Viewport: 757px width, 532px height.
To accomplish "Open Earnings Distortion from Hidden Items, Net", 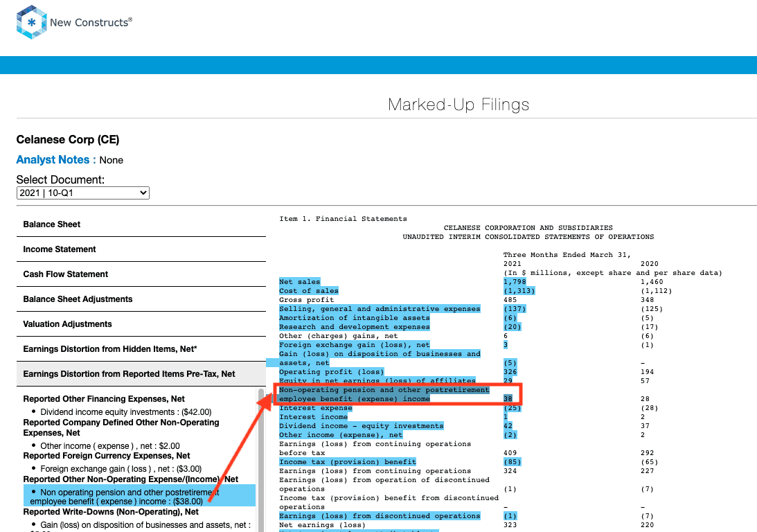I will [x=141, y=349].
